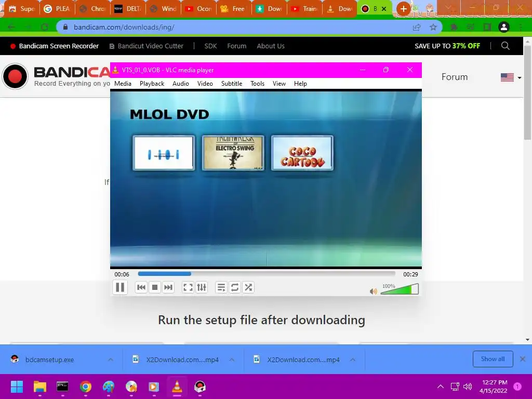Open taskbar volume control
The width and height of the screenshot is (532, 399).
tap(468, 387)
